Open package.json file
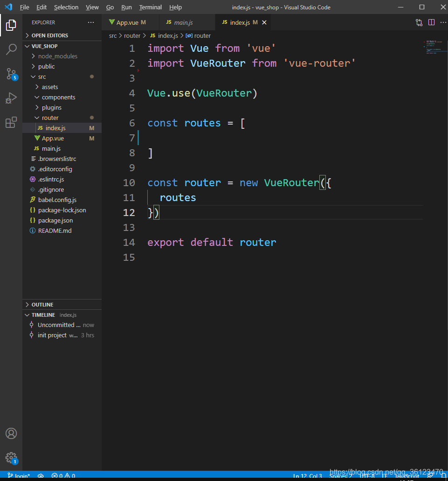Image resolution: width=448 pixels, height=481 pixels. coord(62,220)
